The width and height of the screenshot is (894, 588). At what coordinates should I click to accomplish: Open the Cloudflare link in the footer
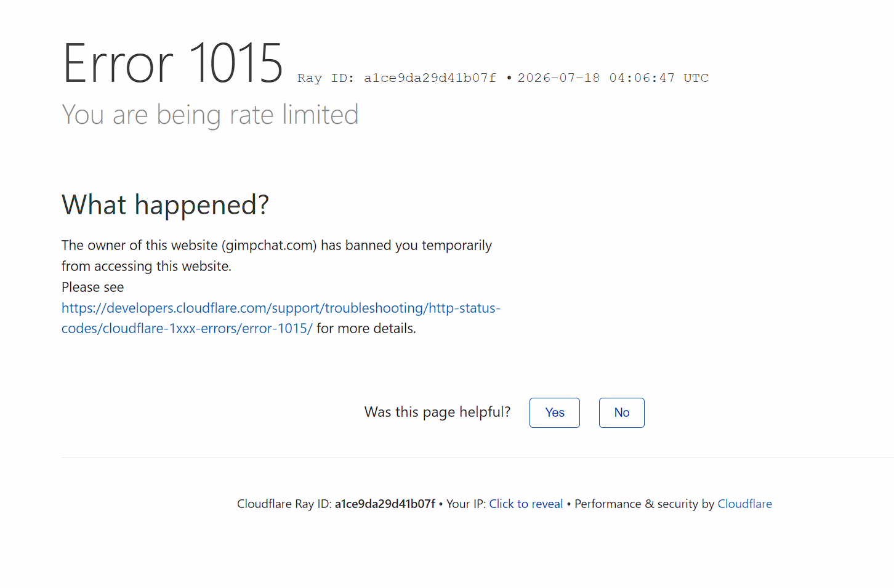(744, 504)
